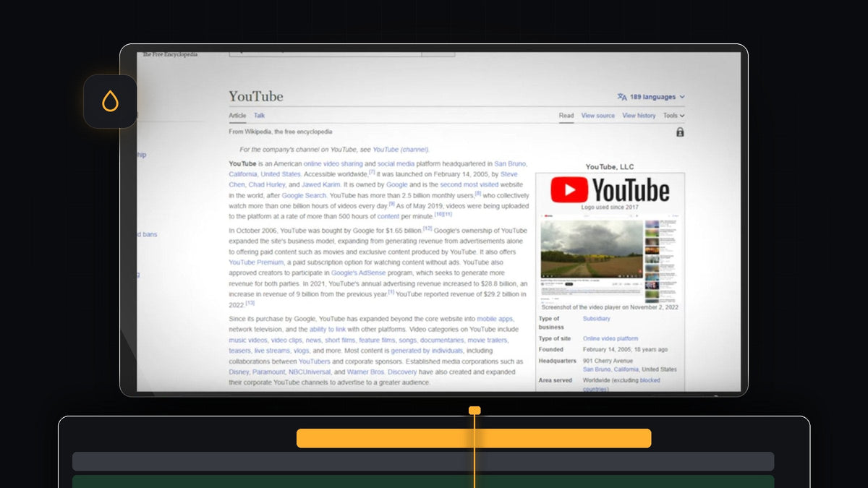Image resolution: width=868 pixels, height=488 pixels.
Task: Open the feature films link
Action: pyautogui.click(x=377, y=340)
